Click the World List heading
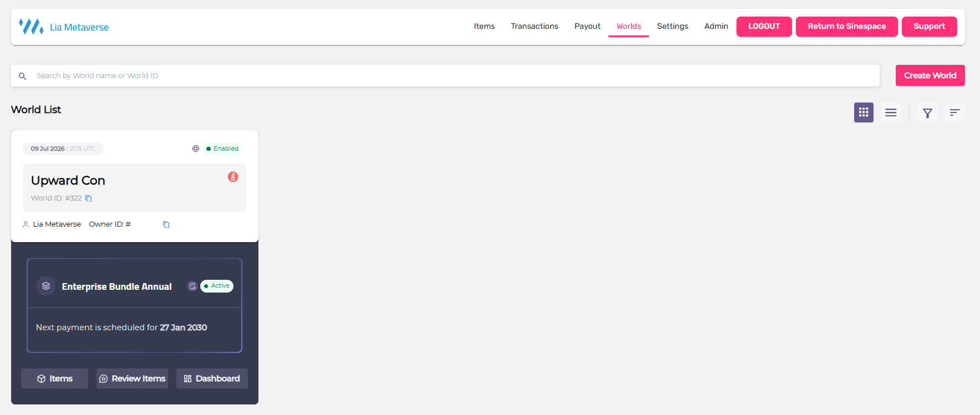This screenshot has height=415, width=980. (36, 110)
